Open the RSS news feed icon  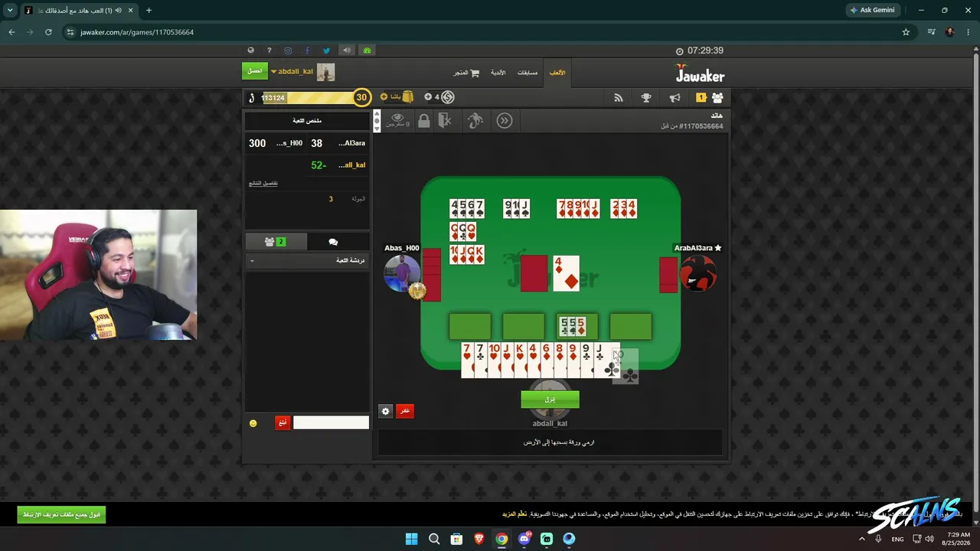pyautogui.click(x=619, y=98)
